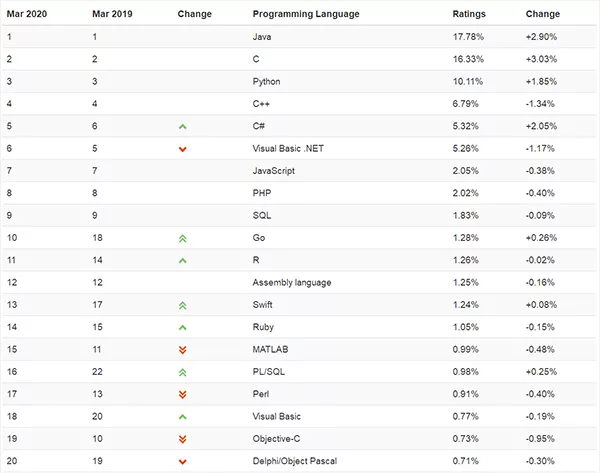This screenshot has height=473, width=600.
Task: Click the red down arrow beside Visual Basic .NET
Action: pos(183,149)
